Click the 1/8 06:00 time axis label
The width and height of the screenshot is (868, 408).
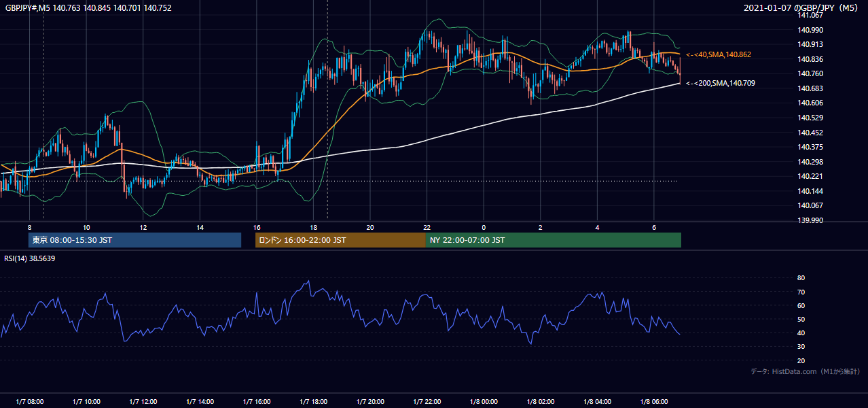click(654, 402)
